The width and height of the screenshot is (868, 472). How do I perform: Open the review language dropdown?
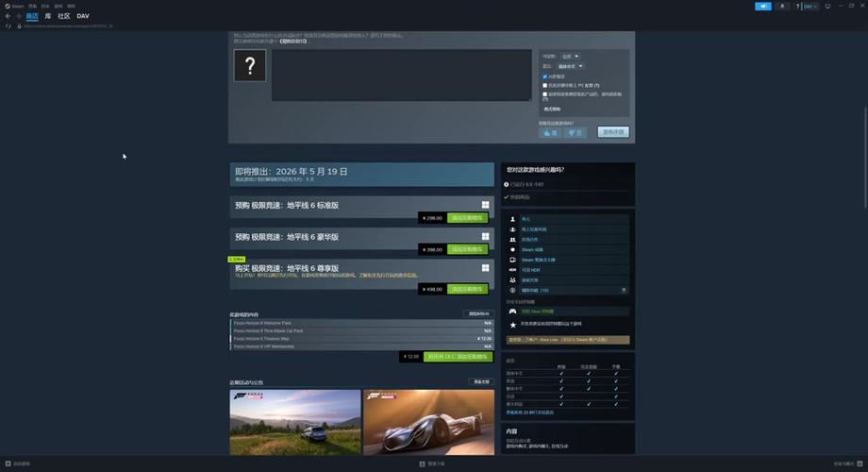pyautogui.click(x=570, y=66)
